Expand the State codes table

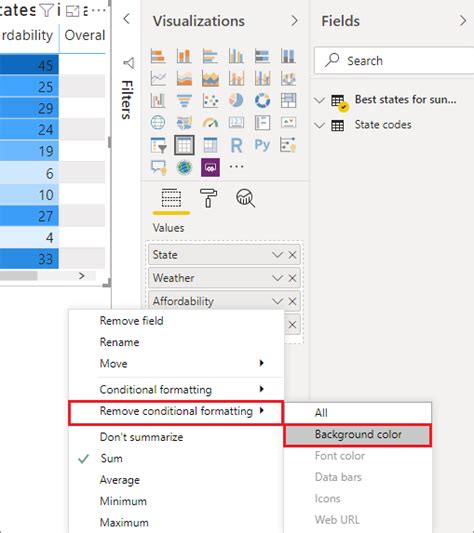tap(319, 125)
